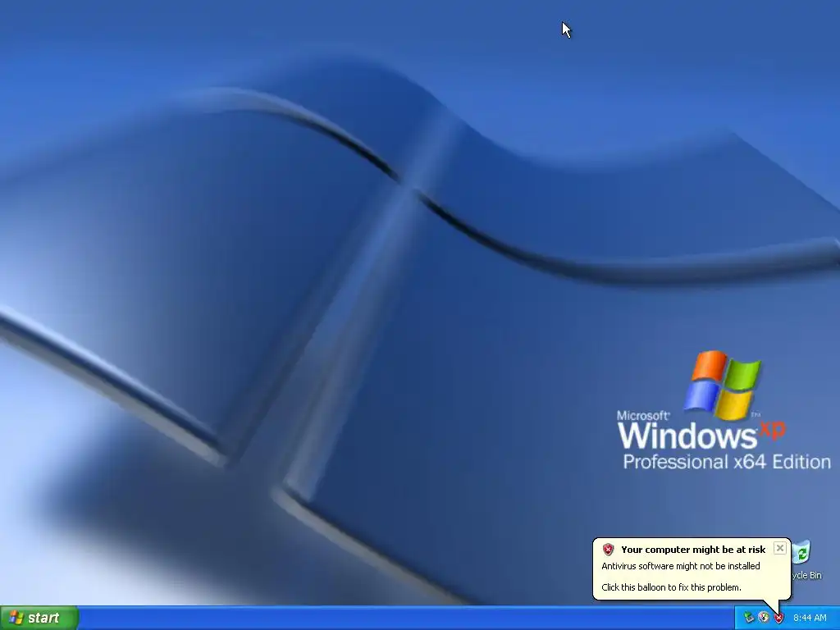Dismiss the security warning balloon with X

[x=780, y=548]
